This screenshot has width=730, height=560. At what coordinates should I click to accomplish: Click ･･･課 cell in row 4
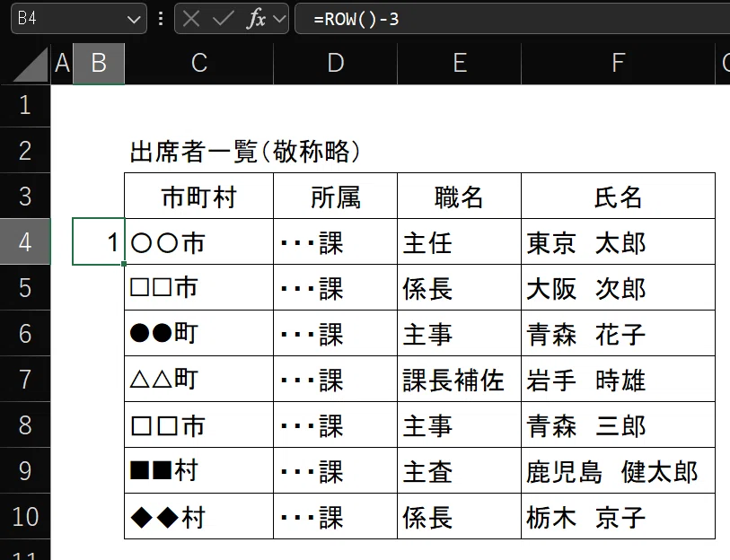[x=335, y=241]
